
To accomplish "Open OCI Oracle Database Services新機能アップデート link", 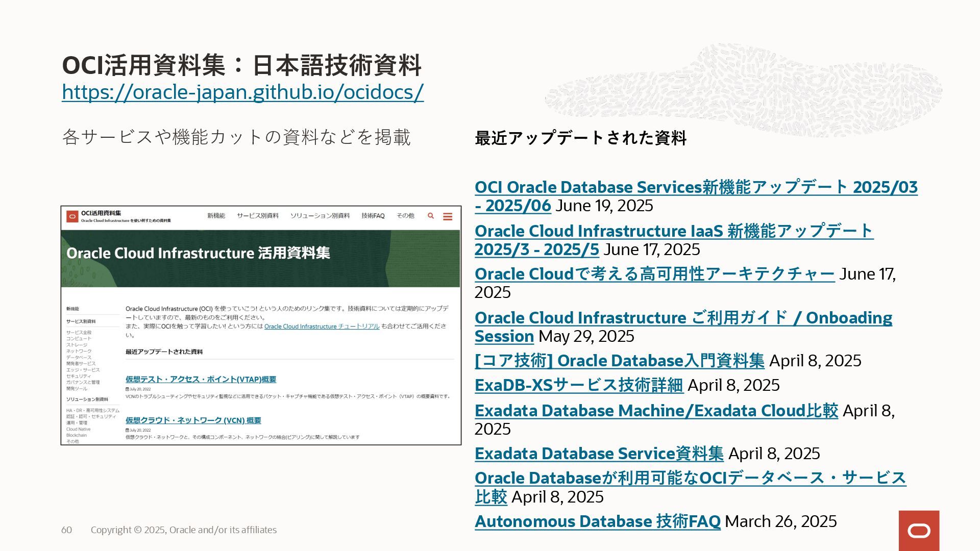I will (696, 196).
